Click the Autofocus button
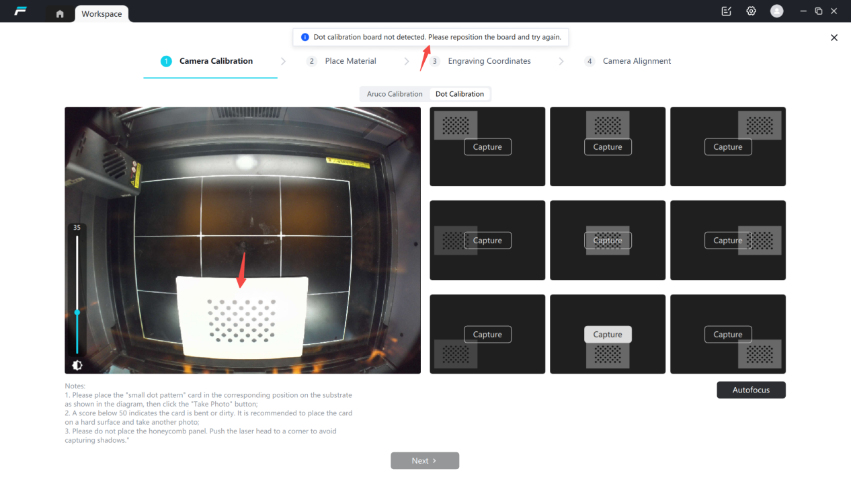Image resolution: width=851 pixels, height=504 pixels. 750,390
